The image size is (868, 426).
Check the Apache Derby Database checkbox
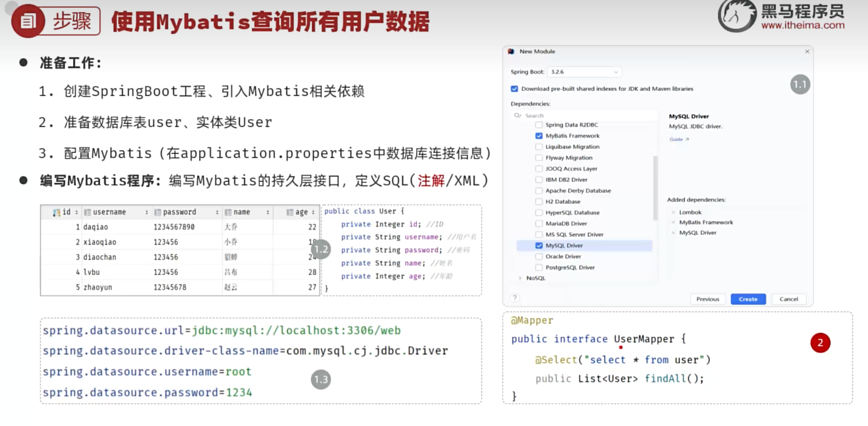pos(539,191)
